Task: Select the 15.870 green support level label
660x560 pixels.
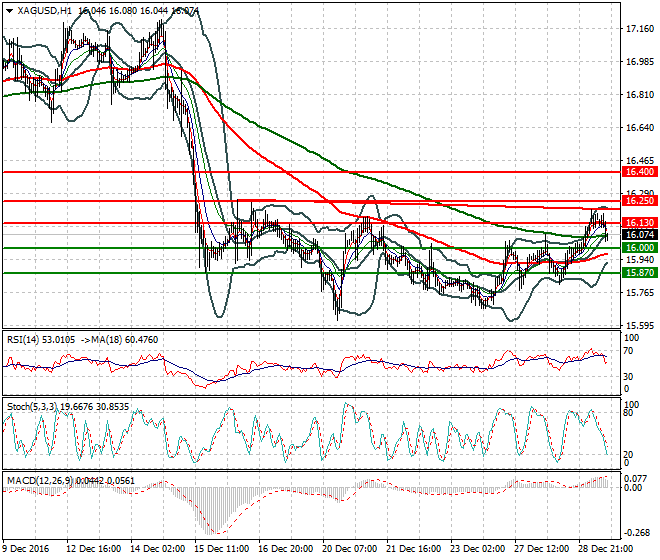Action: pyautogui.click(x=639, y=273)
